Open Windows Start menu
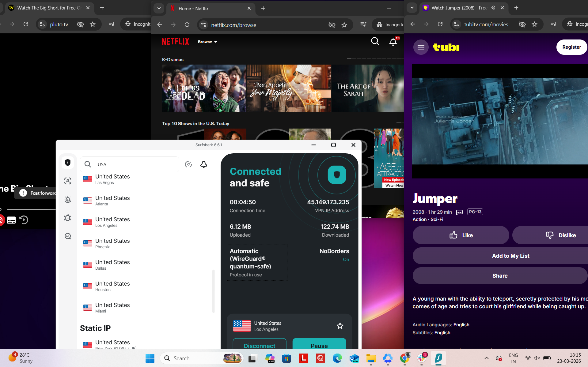The image size is (588, 367). point(150,358)
